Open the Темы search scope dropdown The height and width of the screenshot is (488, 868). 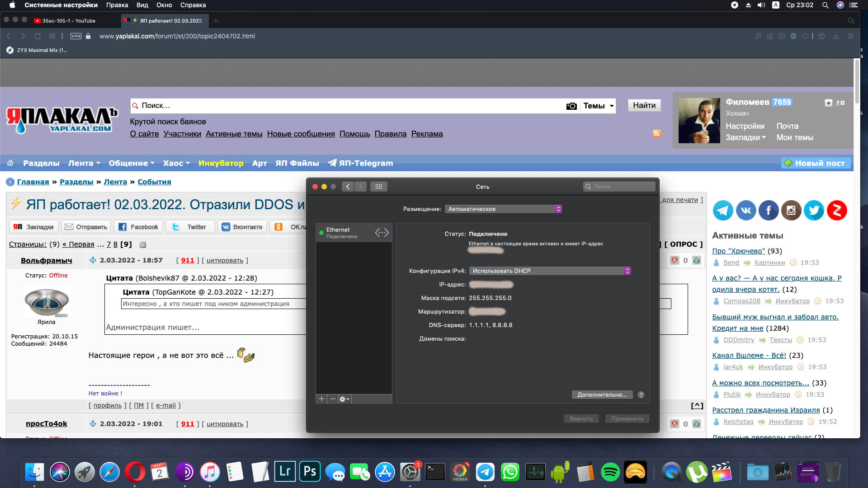coord(598,106)
